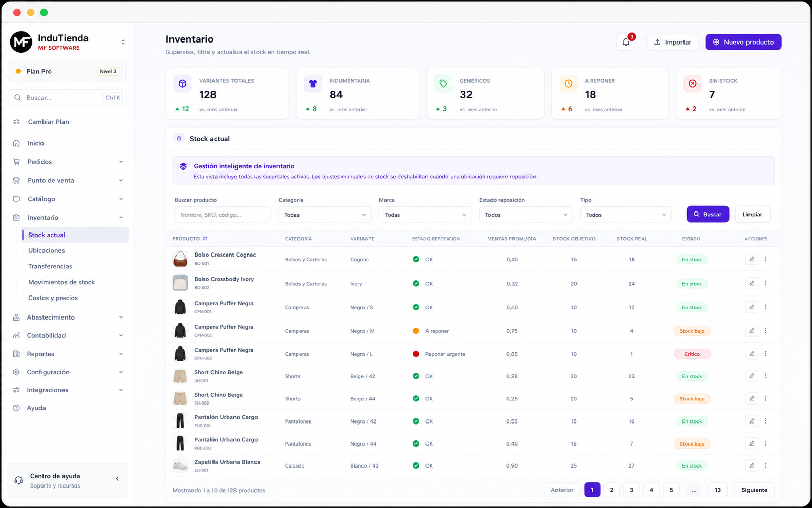Click Bolso Crescent Cognac thumbnail
This screenshot has height=508, width=812.
(180, 259)
